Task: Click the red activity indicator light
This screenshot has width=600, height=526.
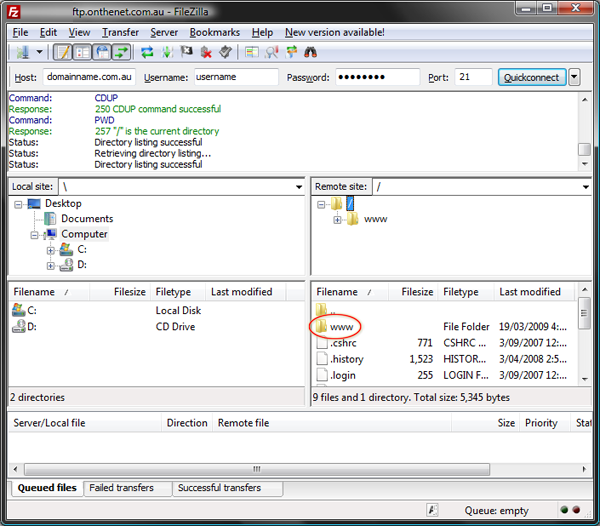Action: (x=576, y=510)
